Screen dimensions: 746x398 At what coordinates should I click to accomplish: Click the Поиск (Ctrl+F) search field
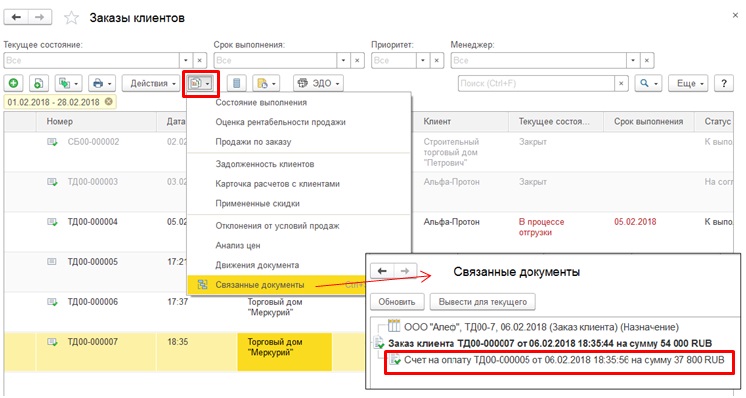536,83
